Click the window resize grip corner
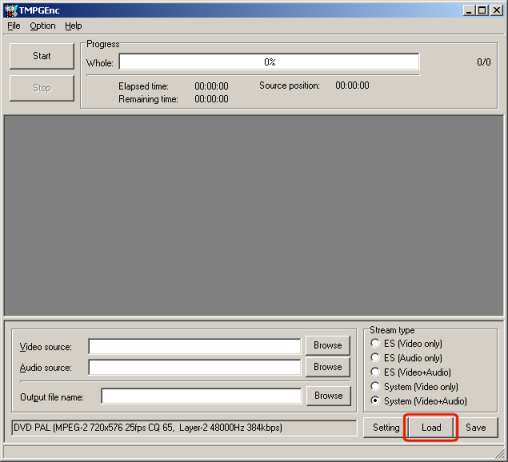Screen dimensions: 508x462 [500, 454]
